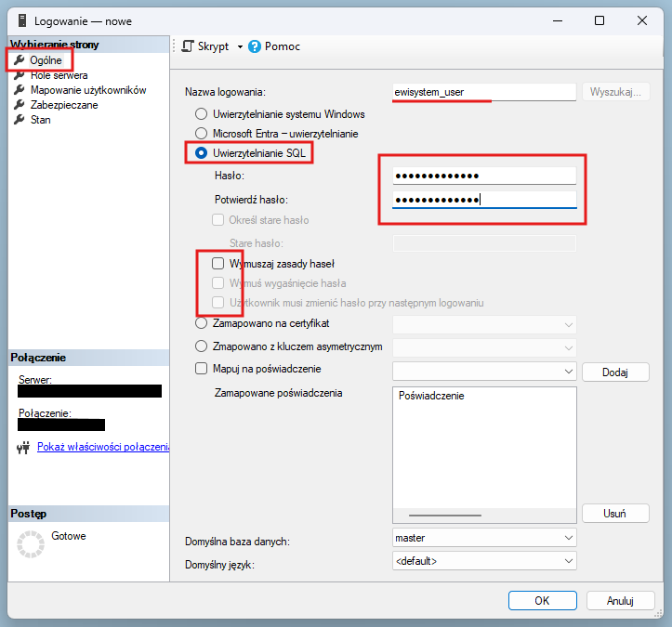Viewport: 672px width, 627px height.
Task: Open Pokaż właściwości połączenia link
Action: coord(102,447)
